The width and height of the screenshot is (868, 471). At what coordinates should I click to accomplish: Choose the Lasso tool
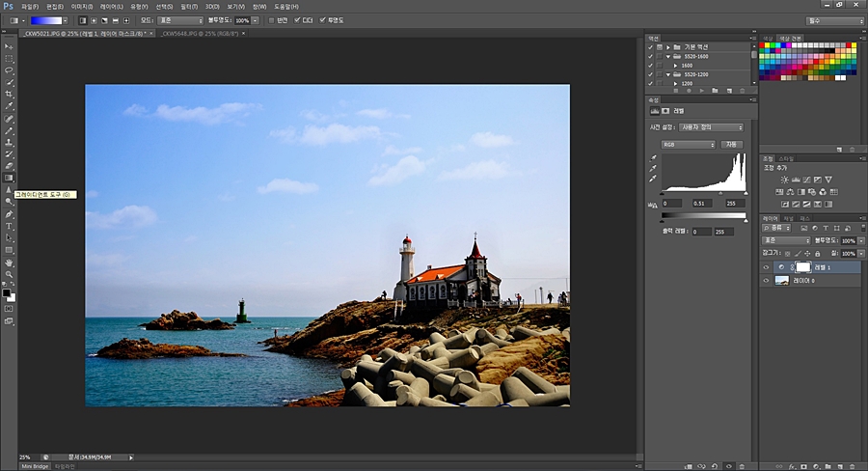tap(10, 70)
